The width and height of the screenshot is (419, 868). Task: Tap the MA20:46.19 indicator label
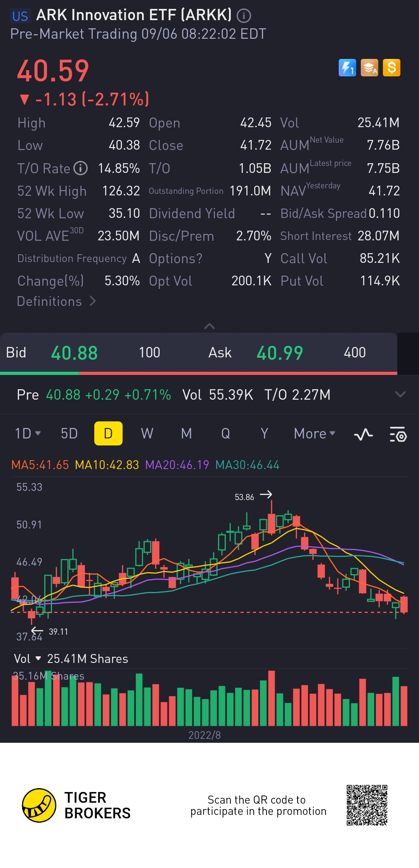[177, 465]
